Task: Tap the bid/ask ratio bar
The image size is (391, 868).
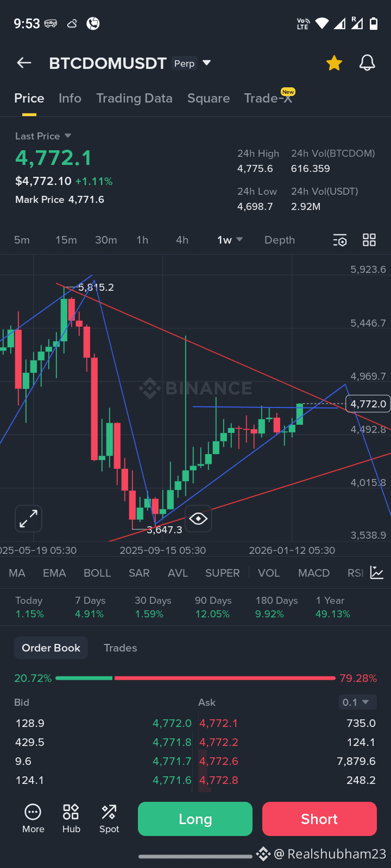Action: [x=195, y=678]
